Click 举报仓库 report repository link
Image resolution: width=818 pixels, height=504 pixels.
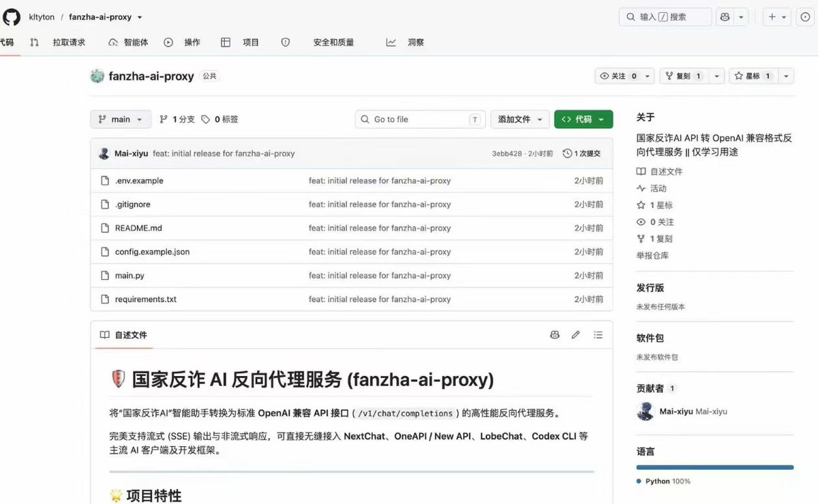click(652, 256)
